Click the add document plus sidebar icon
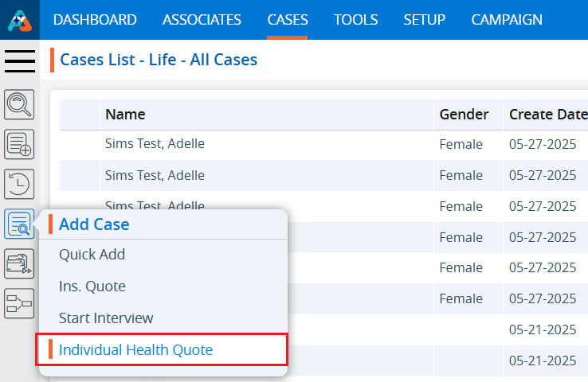The height and width of the screenshot is (382, 588). pyautogui.click(x=20, y=144)
